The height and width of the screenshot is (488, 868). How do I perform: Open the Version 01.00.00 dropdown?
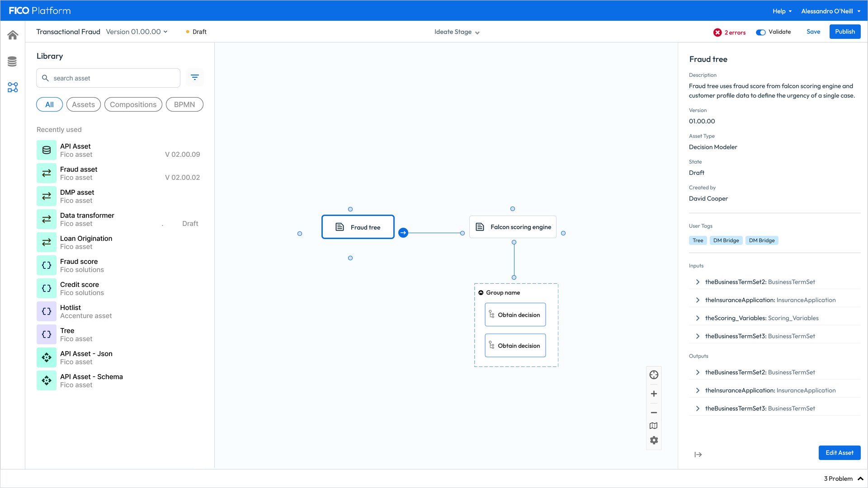[137, 32]
